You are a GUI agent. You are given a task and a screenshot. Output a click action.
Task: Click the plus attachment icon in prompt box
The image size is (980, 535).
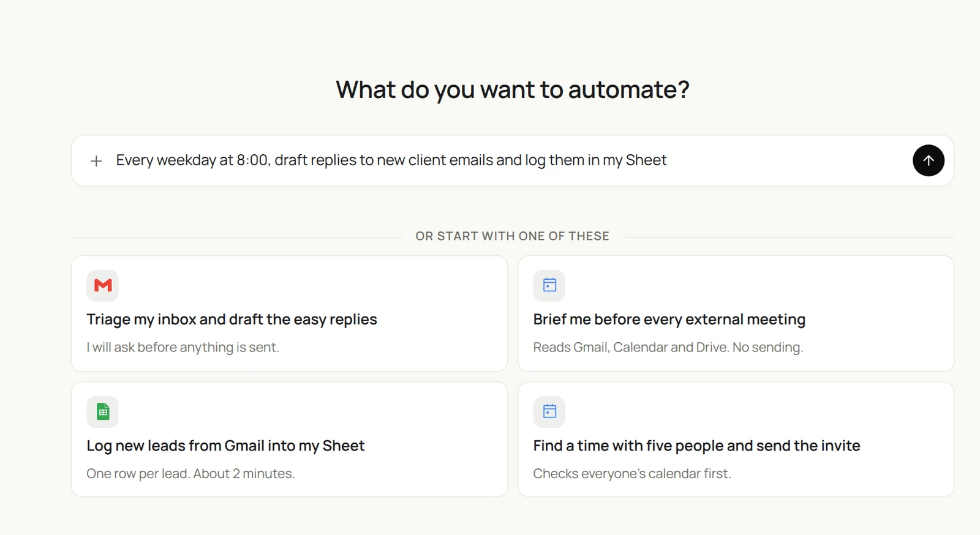pyautogui.click(x=96, y=161)
